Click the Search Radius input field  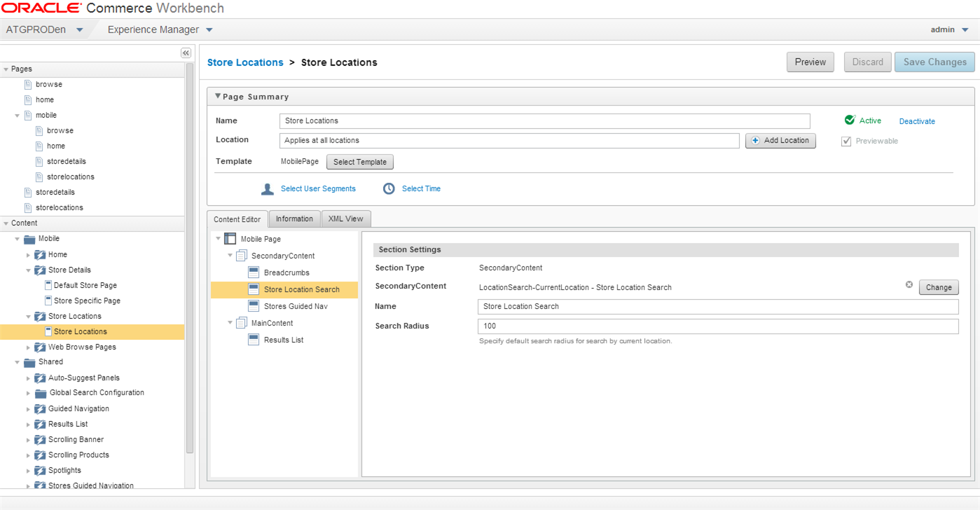[x=718, y=326]
